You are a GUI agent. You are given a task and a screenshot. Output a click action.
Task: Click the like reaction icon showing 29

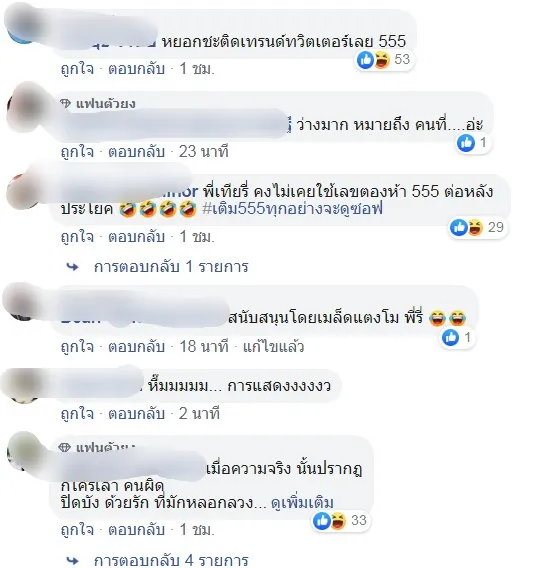tap(459, 227)
